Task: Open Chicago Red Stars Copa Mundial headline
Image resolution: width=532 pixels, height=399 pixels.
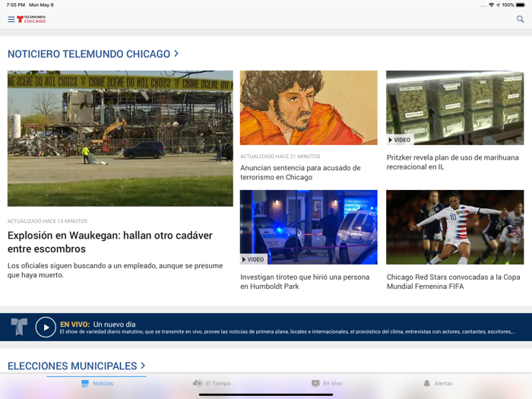Action: pyautogui.click(x=453, y=282)
